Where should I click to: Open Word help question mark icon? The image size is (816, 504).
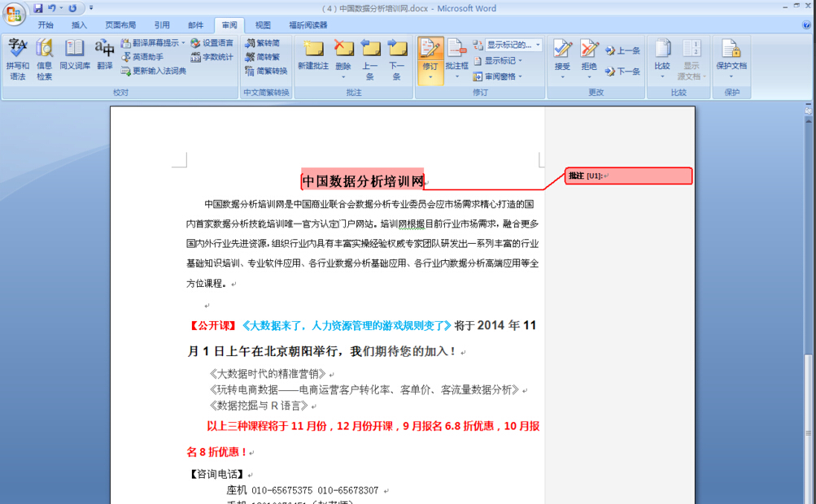click(x=806, y=25)
